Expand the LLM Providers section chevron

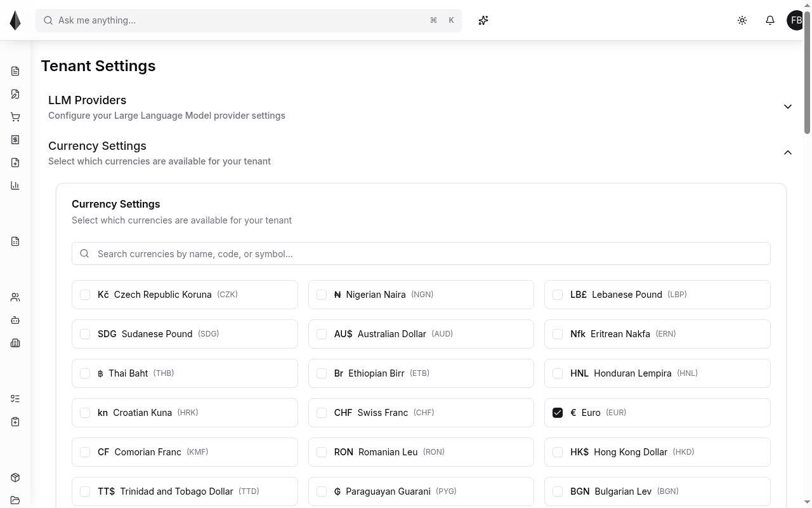pos(788,107)
